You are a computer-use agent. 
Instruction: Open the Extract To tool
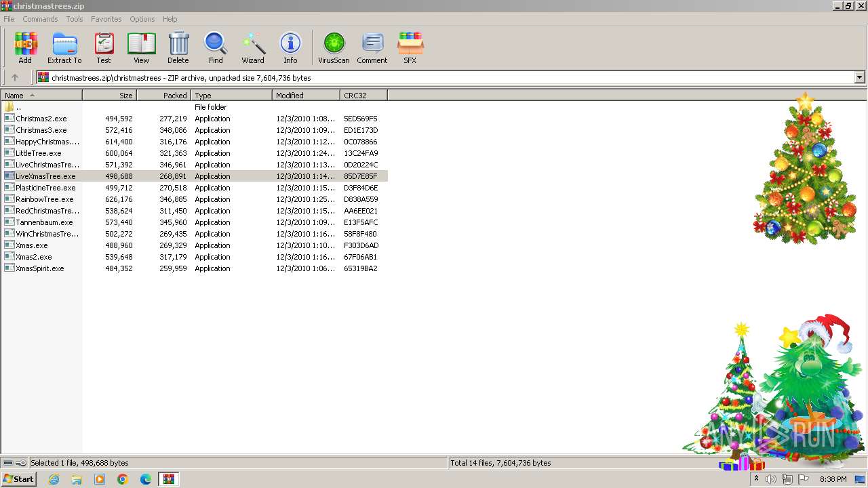pyautogui.click(x=64, y=47)
